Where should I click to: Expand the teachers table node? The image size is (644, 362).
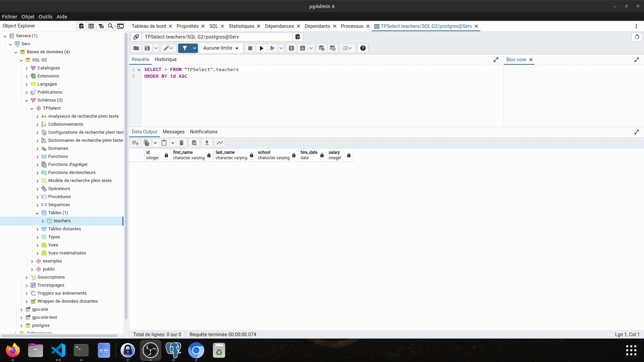pos(43,221)
